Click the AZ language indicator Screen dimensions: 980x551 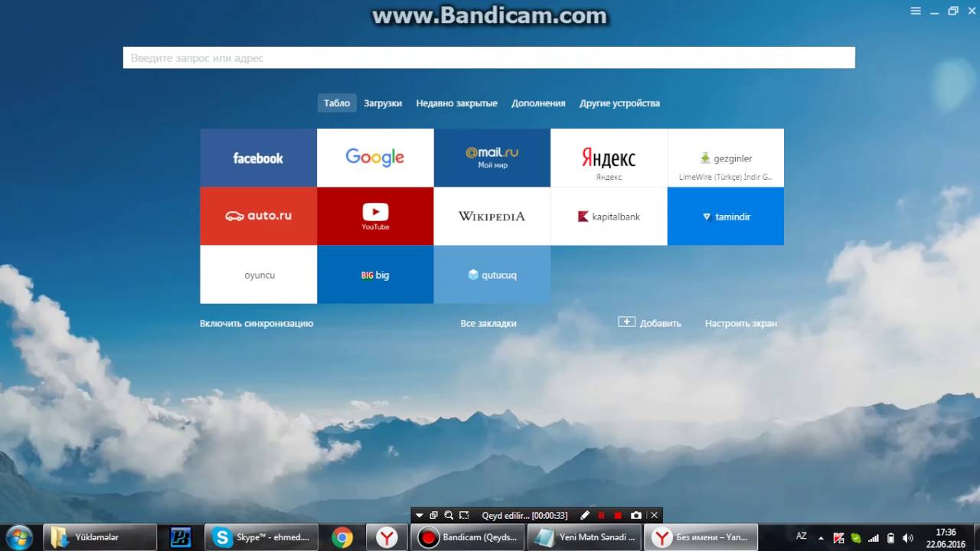(801, 536)
